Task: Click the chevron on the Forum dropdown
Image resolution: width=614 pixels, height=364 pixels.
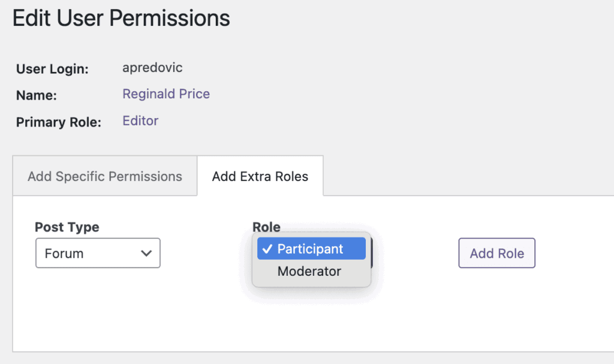Action: coord(146,252)
